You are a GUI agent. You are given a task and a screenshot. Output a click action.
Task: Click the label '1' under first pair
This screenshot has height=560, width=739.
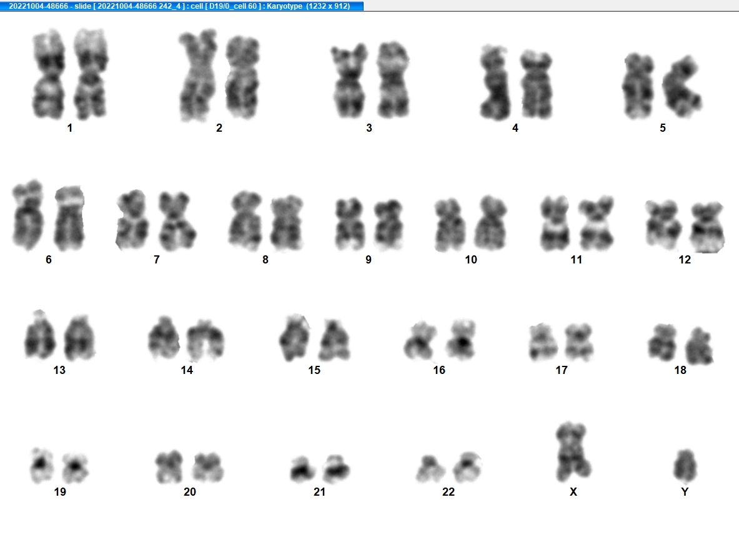[x=70, y=128]
